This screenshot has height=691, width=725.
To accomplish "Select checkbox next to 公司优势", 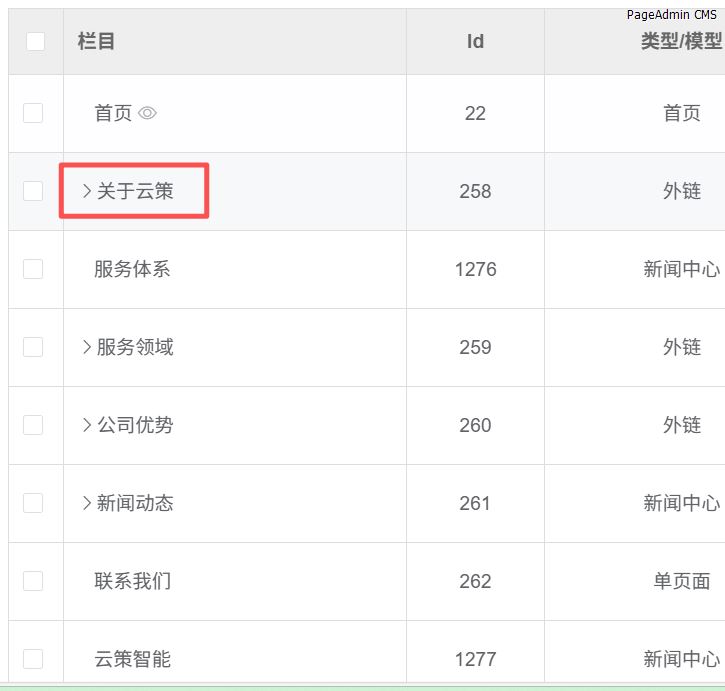I will coord(33,425).
